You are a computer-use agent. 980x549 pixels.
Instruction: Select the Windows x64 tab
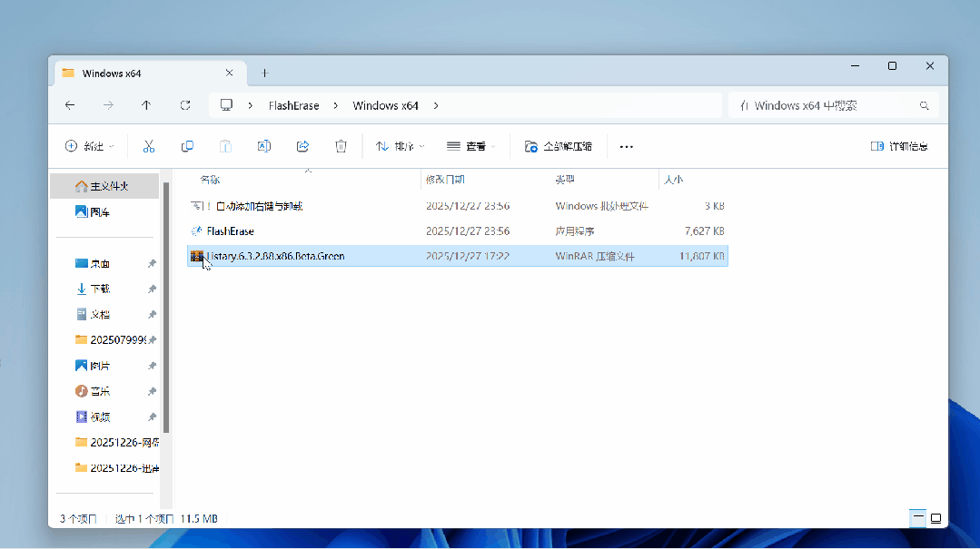145,73
